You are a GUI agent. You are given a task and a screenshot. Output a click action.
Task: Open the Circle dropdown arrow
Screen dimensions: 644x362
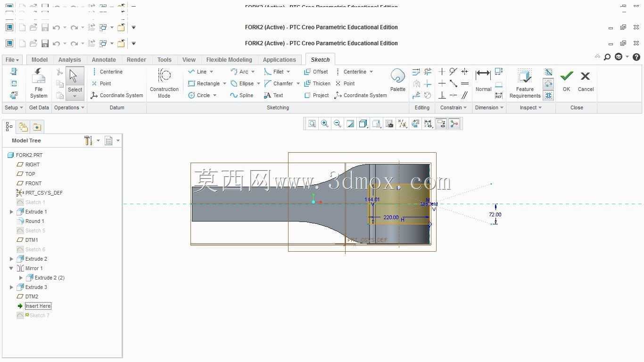(x=215, y=95)
